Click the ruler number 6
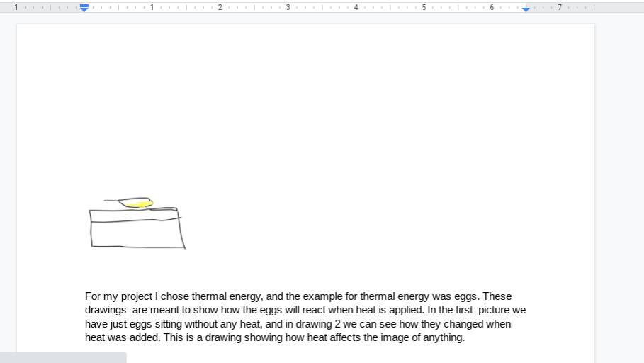 point(492,7)
